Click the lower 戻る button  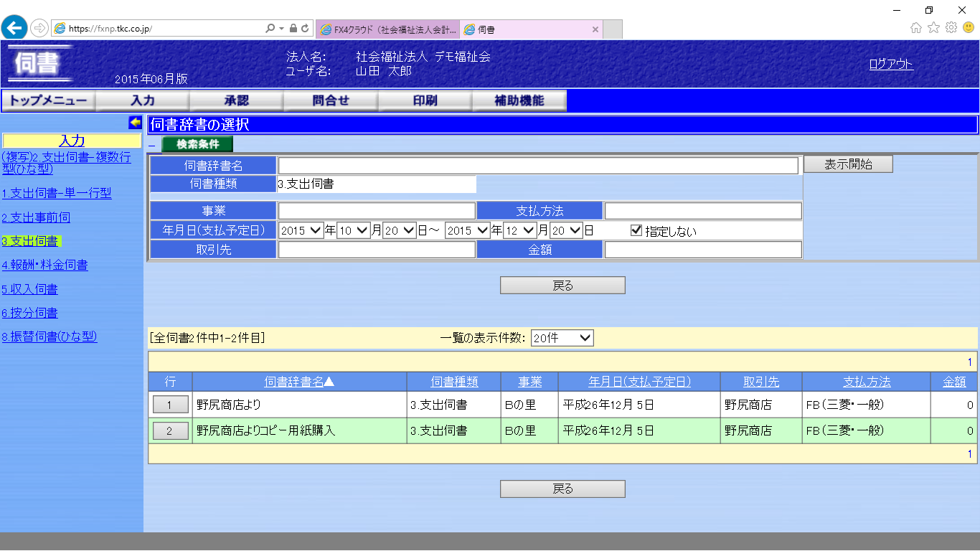[562, 489]
